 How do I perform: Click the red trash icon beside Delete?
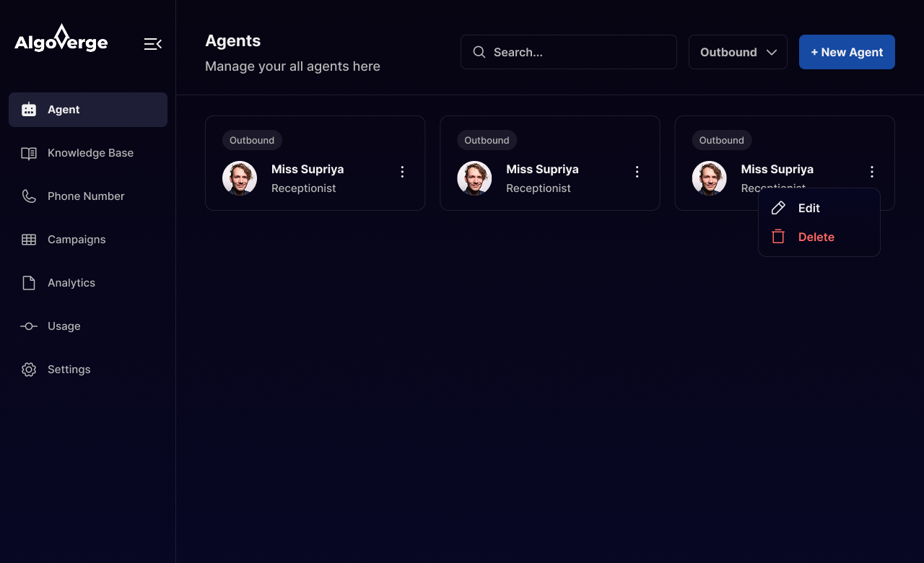(778, 237)
